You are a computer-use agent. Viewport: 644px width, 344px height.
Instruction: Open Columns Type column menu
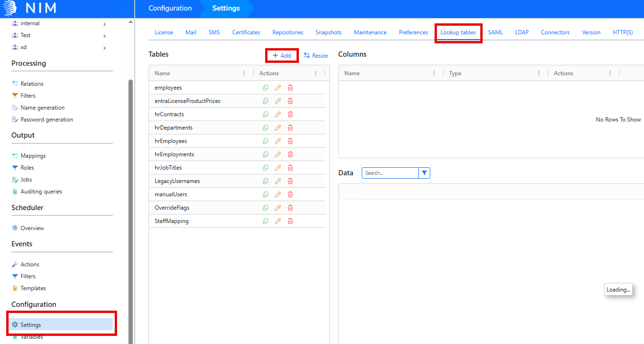(539, 73)
